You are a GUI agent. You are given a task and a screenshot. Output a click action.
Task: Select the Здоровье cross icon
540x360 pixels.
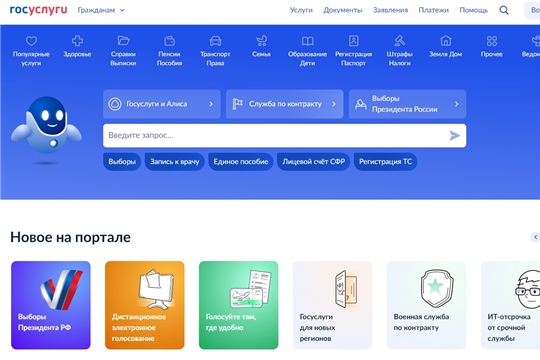click(x=77, y=41)
